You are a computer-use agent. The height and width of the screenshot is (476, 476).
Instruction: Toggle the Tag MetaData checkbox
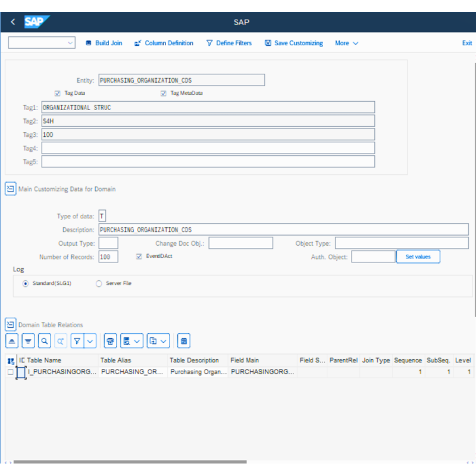pos(164,93)
